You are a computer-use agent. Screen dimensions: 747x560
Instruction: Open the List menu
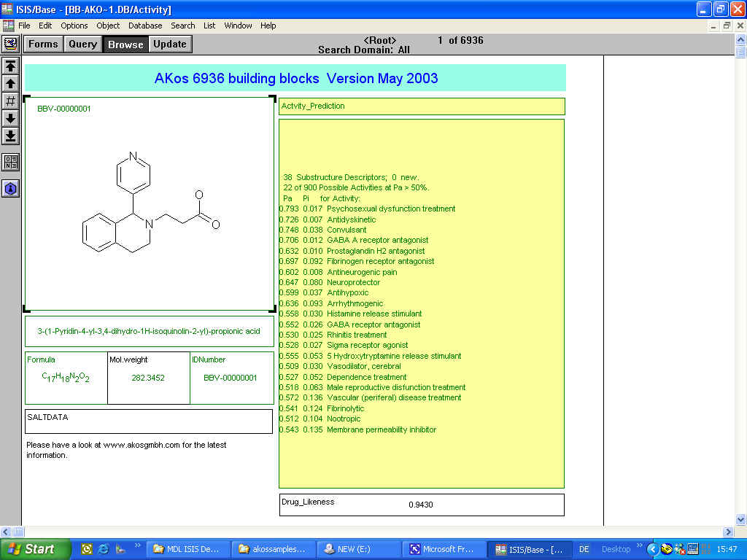[209, 26]
